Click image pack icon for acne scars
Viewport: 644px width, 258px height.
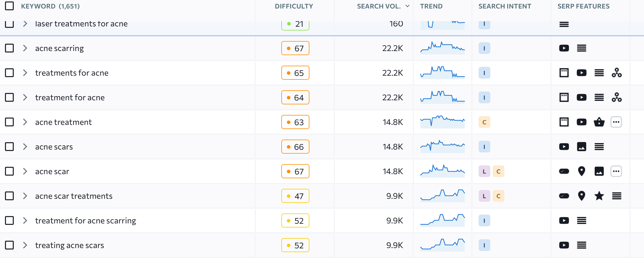pyautogui.click(x=581, y=147)
